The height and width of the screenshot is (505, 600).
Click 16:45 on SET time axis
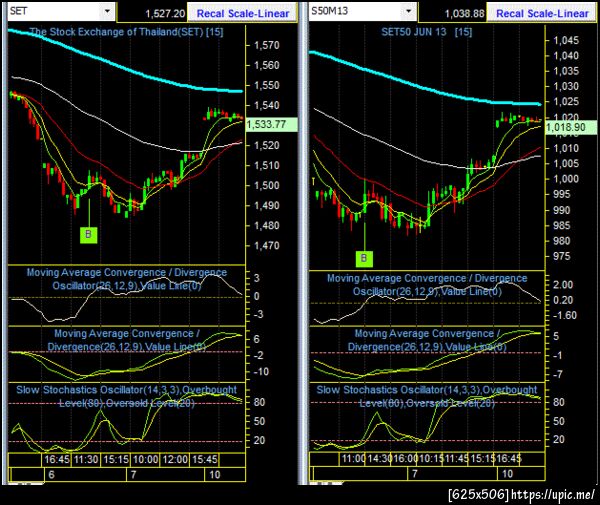[57, 459]
